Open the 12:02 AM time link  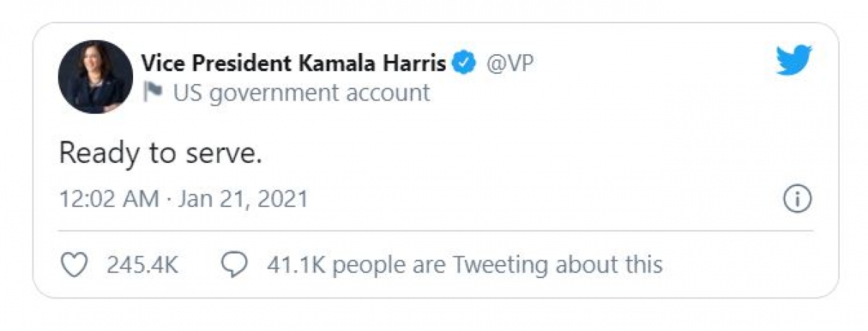click(x=109, y=198)
